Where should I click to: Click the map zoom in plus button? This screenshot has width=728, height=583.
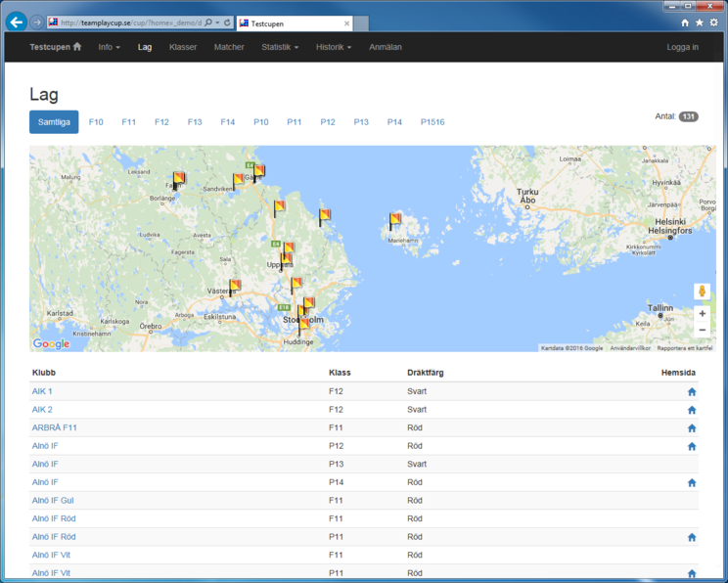[x=702, y=314]
